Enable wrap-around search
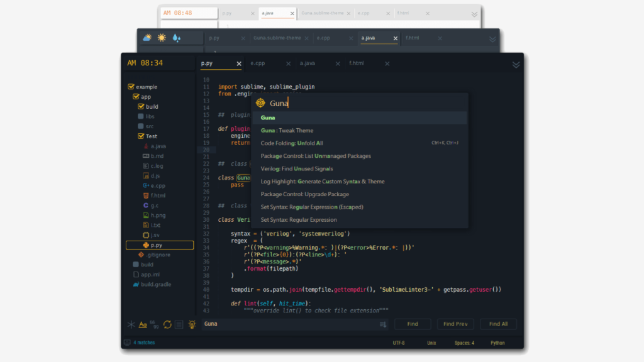644x362 pixels. point(168,324)
